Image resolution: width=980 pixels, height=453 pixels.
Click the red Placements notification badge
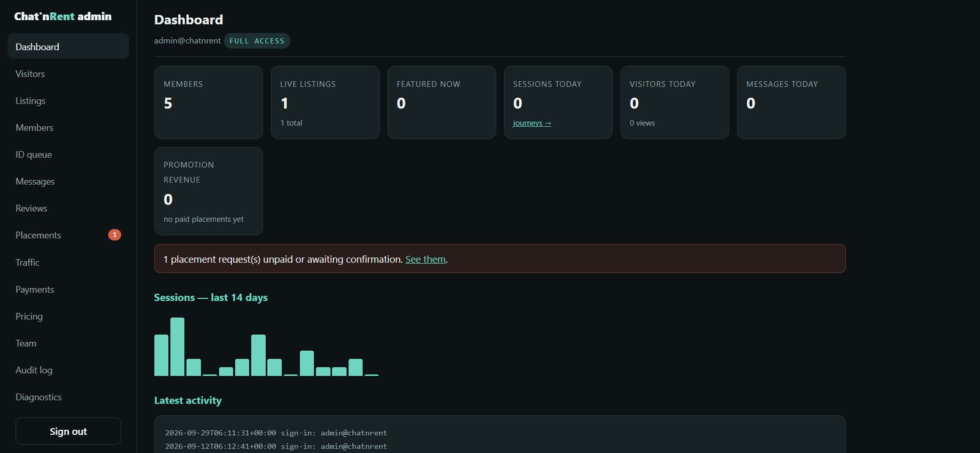point(115,235)
